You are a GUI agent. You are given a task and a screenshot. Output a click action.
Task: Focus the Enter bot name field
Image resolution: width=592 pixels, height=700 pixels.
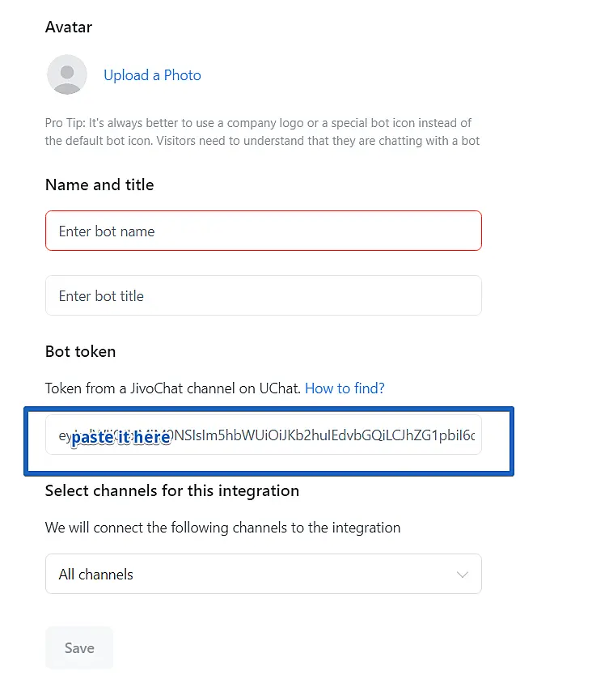point(263,231)
